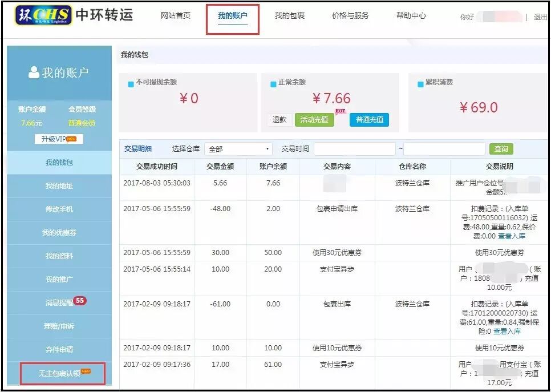Image resolution: width=551 pixels, height=392 pixels.
Task: Click the ¥0 non-withdrawable balance
Action: pyautogui.click(x=189, y=99)
